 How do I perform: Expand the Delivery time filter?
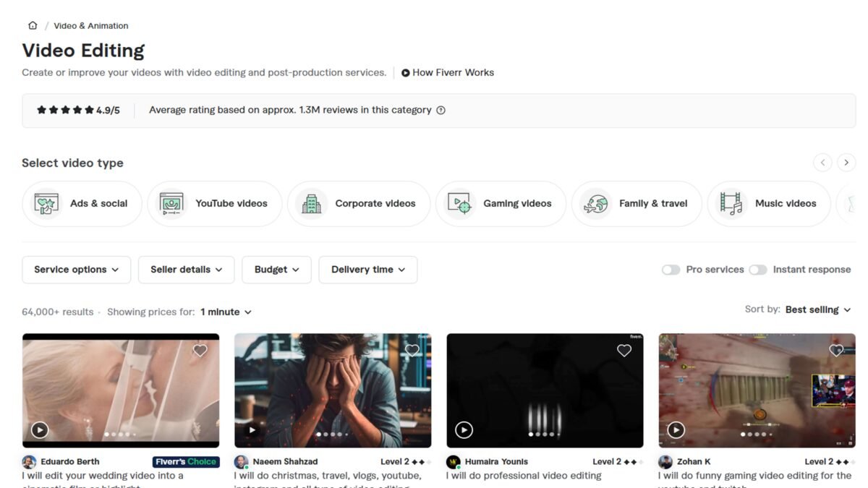[x=368, y=270]
